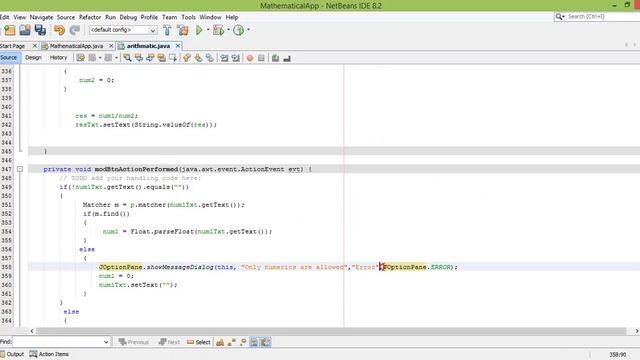Open the Output panel

click(x=12, y=354)
